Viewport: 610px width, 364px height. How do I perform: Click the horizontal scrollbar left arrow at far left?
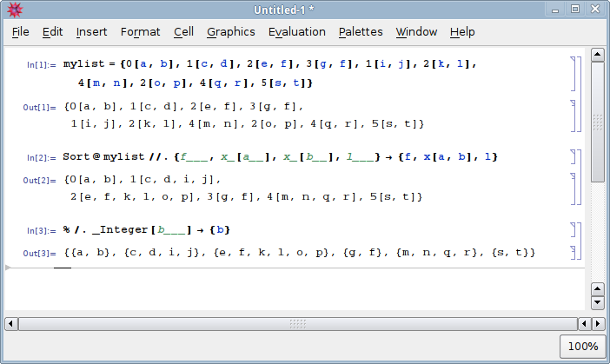(x=11, y=323)
